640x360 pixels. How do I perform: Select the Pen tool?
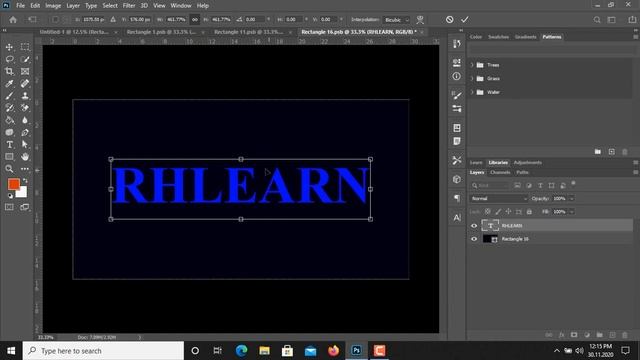point(25,133)
